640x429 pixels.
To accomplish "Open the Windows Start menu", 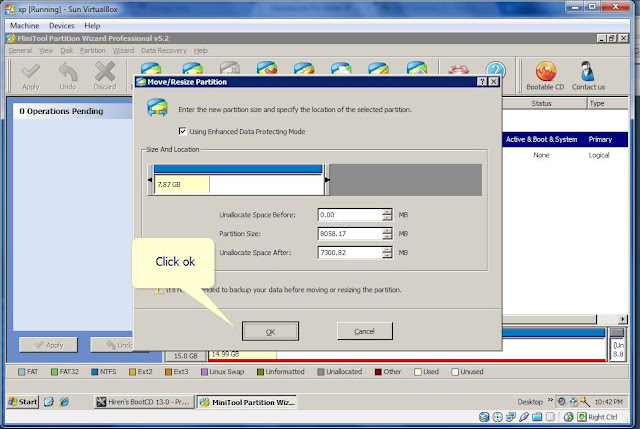I will [x=23, y=402].
